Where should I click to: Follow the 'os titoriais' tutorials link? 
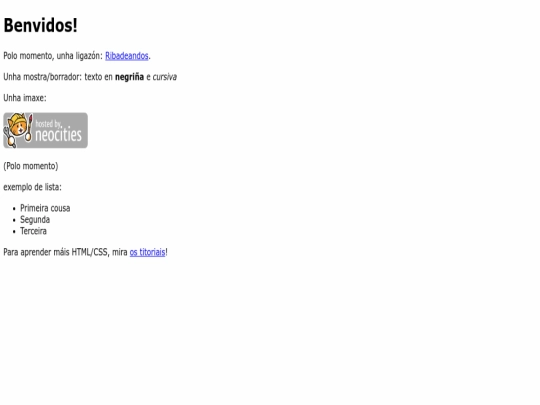click(x=147, y=252)
